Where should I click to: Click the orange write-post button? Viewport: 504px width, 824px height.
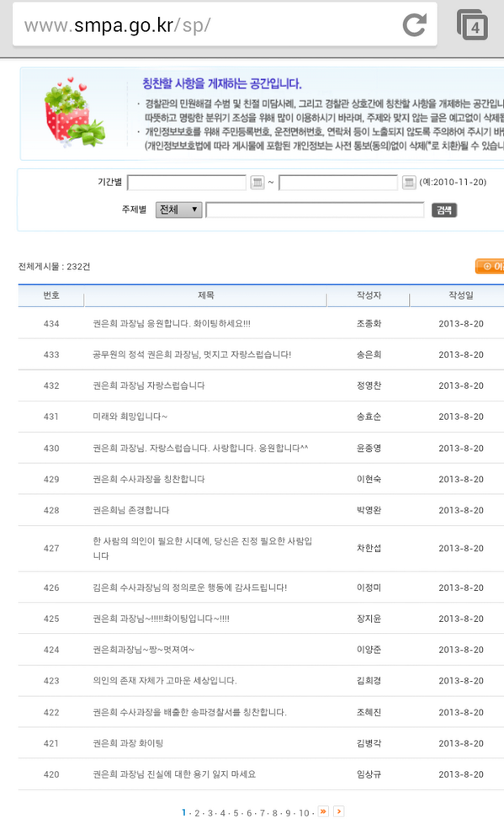coord(490,267)
